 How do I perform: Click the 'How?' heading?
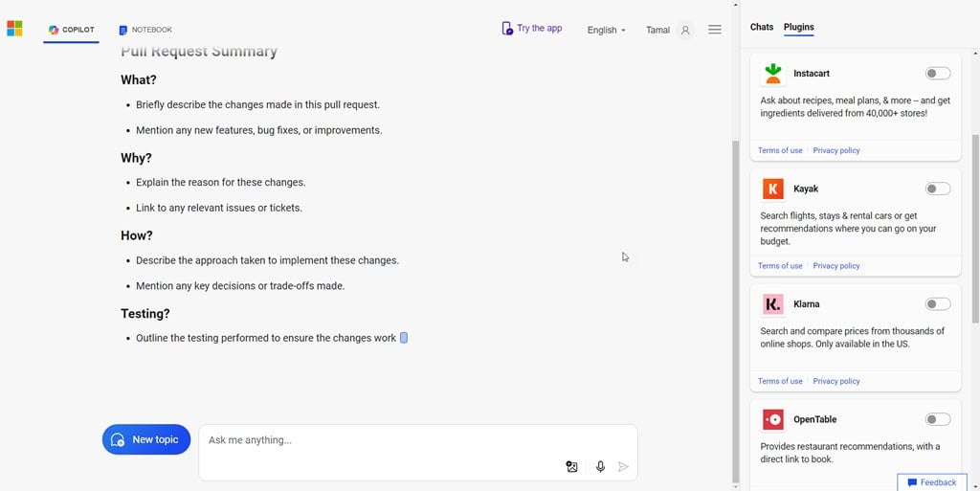137,236
